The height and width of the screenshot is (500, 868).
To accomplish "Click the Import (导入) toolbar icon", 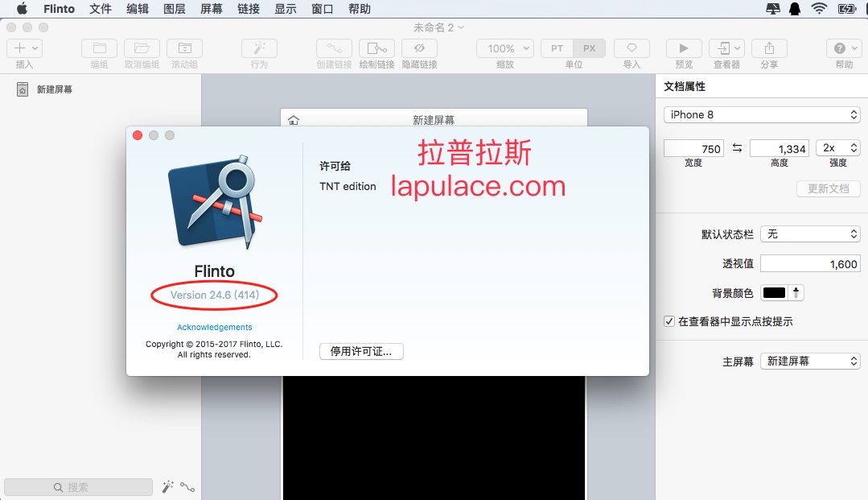I will (x=631, y=48).
